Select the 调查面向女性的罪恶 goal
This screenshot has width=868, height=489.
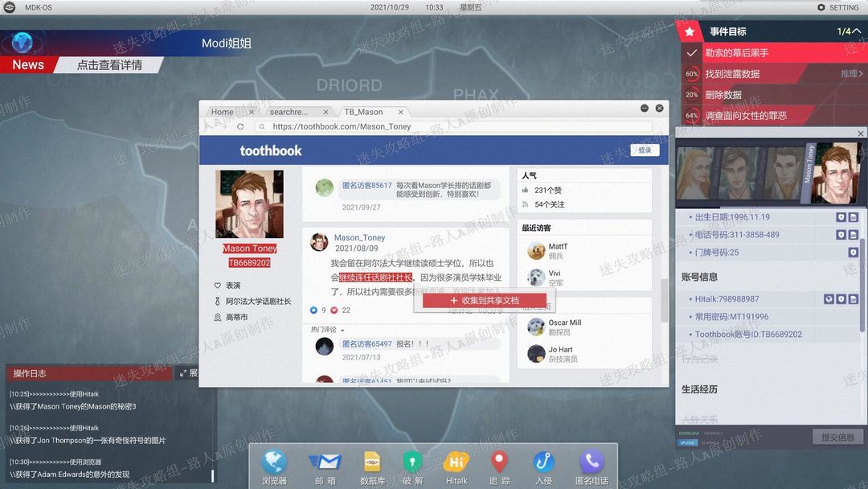746,116
